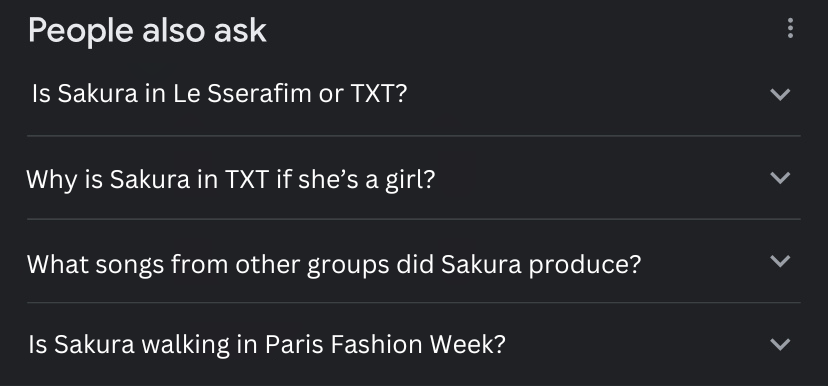Click the words "she's a girl?" in the second question

tap(366, 180)
